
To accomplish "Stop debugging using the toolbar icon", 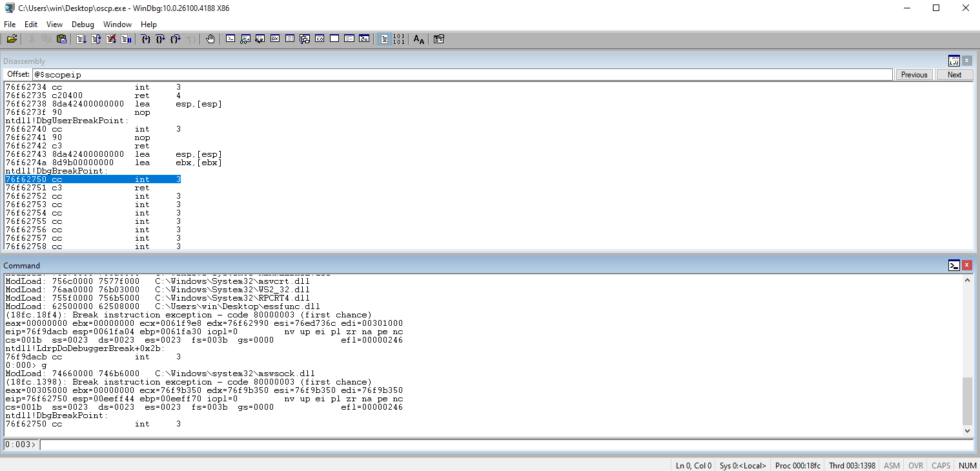I will (111, 39).
